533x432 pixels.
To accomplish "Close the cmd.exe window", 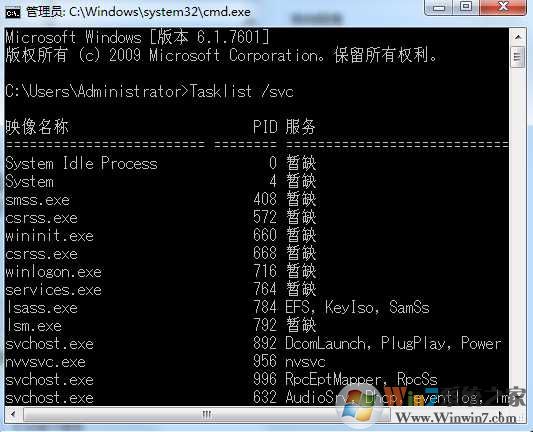I will pos(503,7).
